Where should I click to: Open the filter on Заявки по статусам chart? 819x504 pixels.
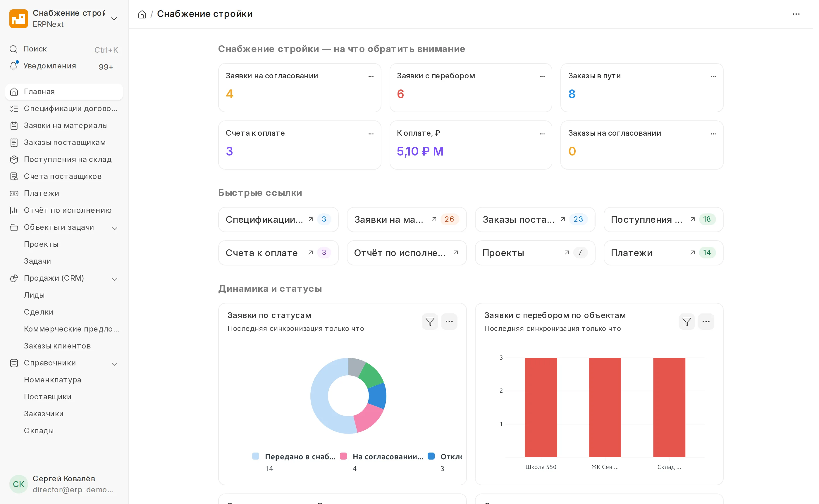pos(433,324)
